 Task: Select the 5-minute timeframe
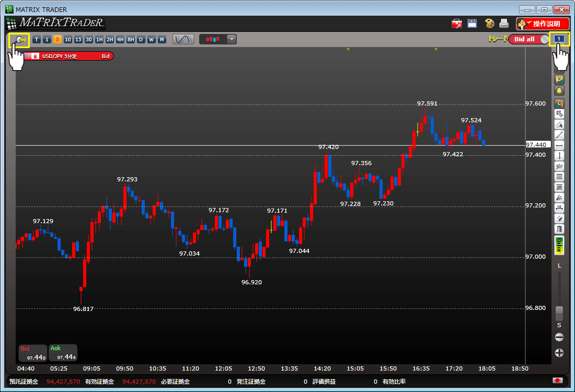[57, 40]
